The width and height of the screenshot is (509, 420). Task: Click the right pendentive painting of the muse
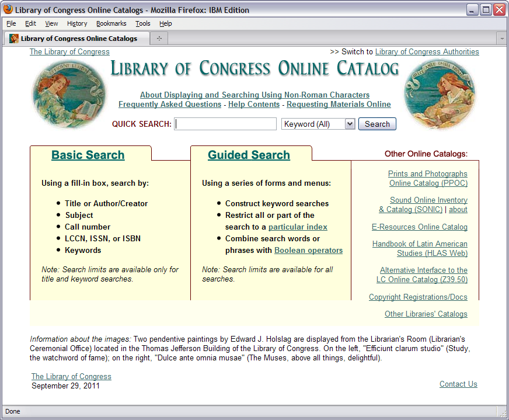click(x=440, y=94)
